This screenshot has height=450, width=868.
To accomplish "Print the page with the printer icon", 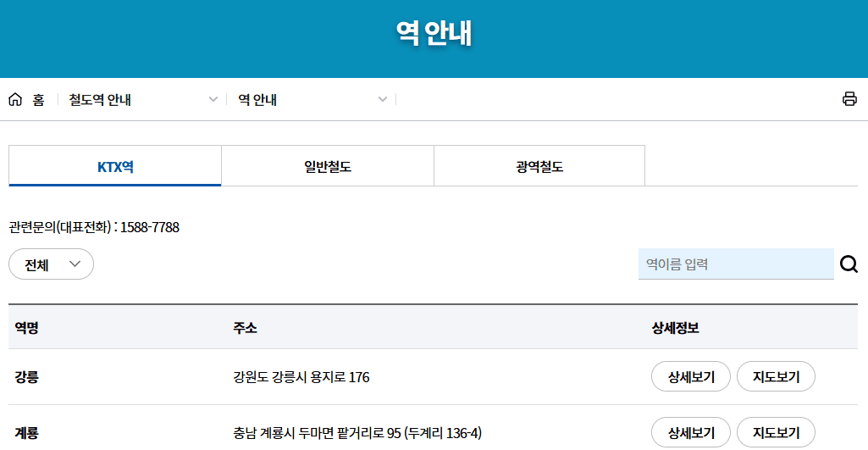I will [x=849, y=99].
